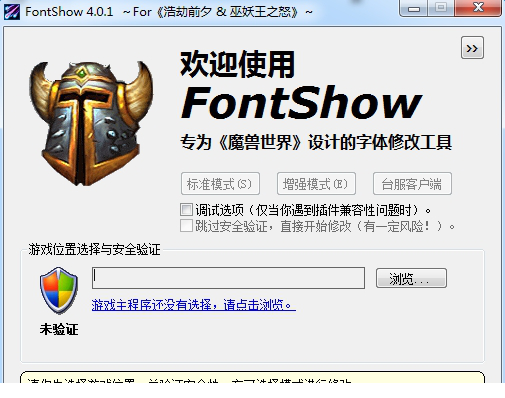Toggle the 跳过安全验证 checkbox

click(186, 226)
